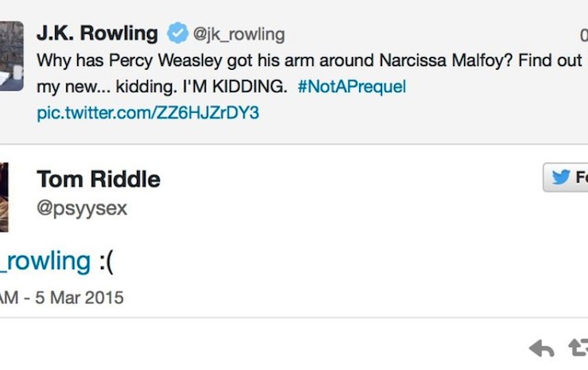
Task: Click the divider line above the reply icons
Action: point(294,319)
